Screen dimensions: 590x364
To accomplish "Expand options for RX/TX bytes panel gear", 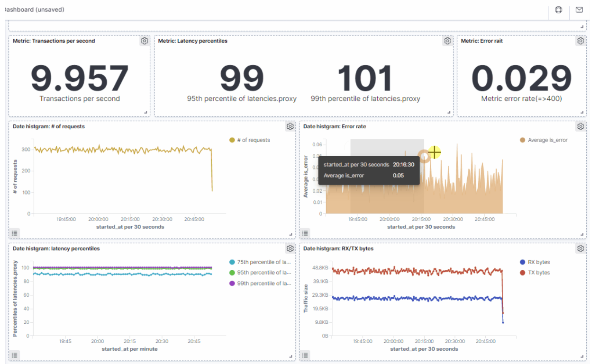I will pos(581,249).
